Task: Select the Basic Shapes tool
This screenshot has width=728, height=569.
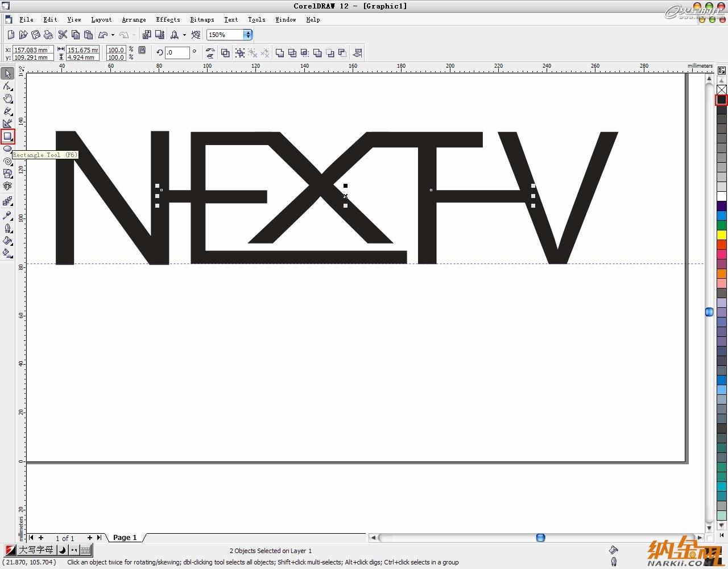Action: [x=7, y=174]
